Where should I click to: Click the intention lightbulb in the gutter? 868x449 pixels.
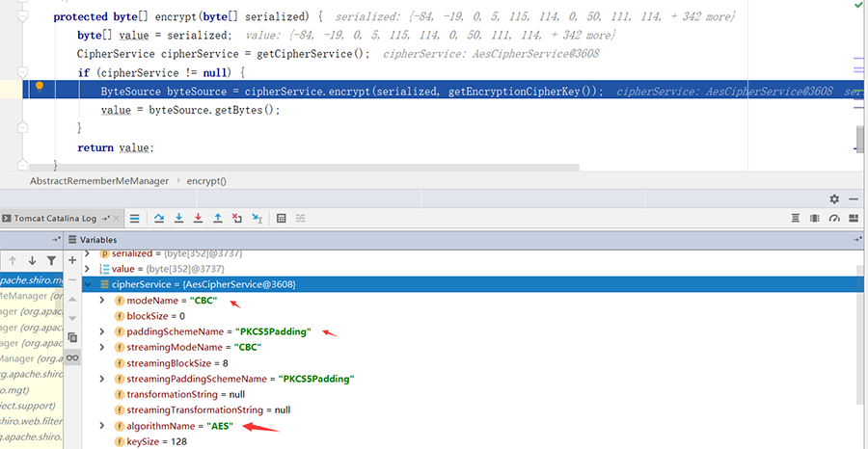[40, 87]
